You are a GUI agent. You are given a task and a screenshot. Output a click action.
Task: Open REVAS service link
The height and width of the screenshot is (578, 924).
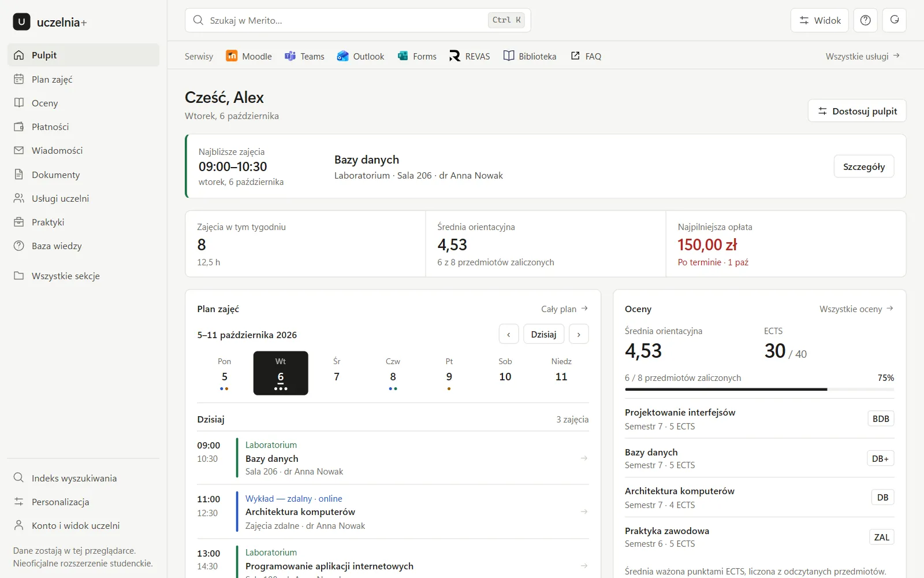point(470,56)
